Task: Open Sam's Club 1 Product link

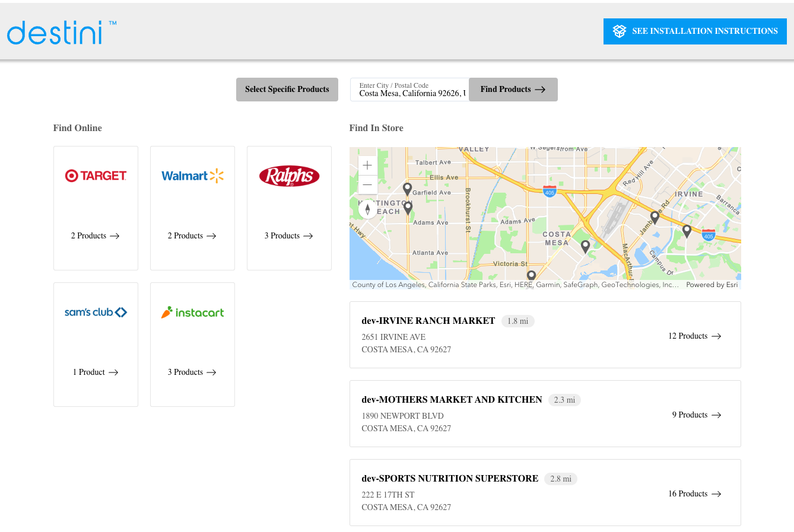Action: [96, 372]
